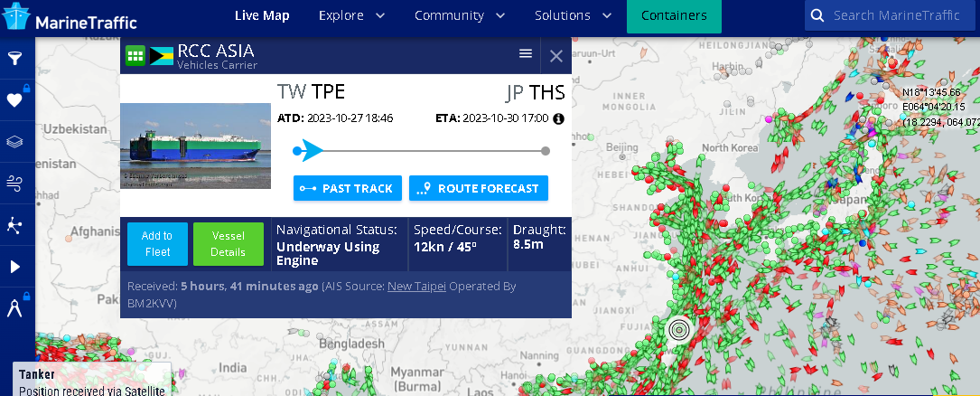This screenshot has height=396, width=980.
Task: Expand the Explore menu
Action: [352, 15]
